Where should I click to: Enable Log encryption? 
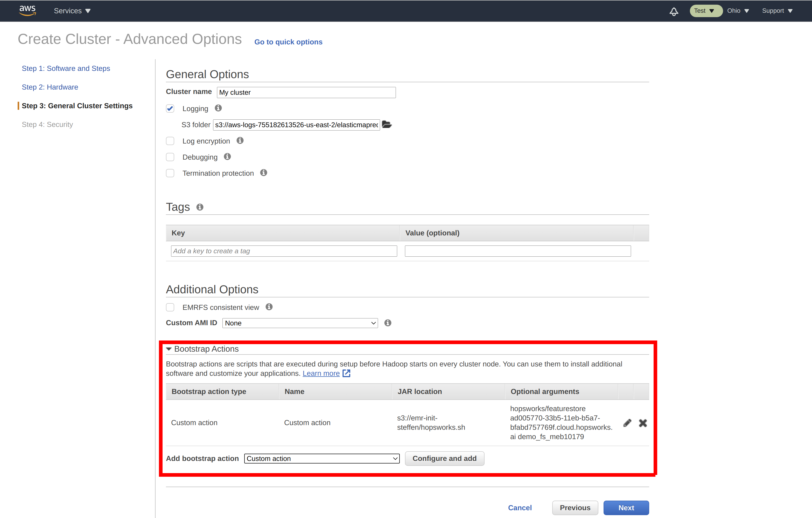click(x=170, y=141)
